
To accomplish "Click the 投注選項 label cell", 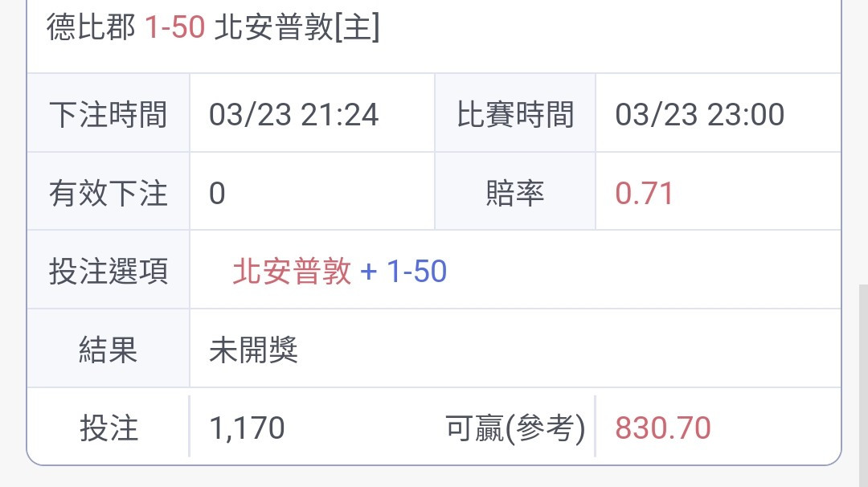I will [x=108, y=270].
